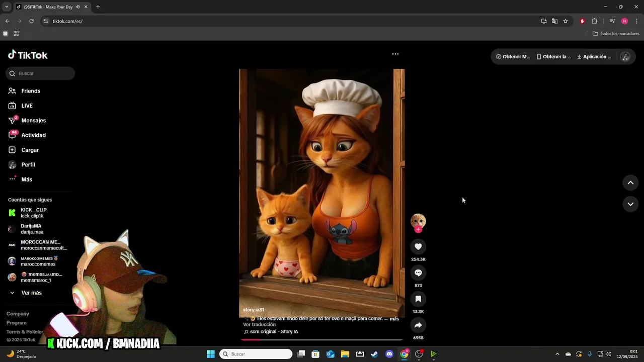Focus the TikTok Buscar search field
Image resolution: width=644 pixels, height=362 pixels.
[x=40, y=73]
